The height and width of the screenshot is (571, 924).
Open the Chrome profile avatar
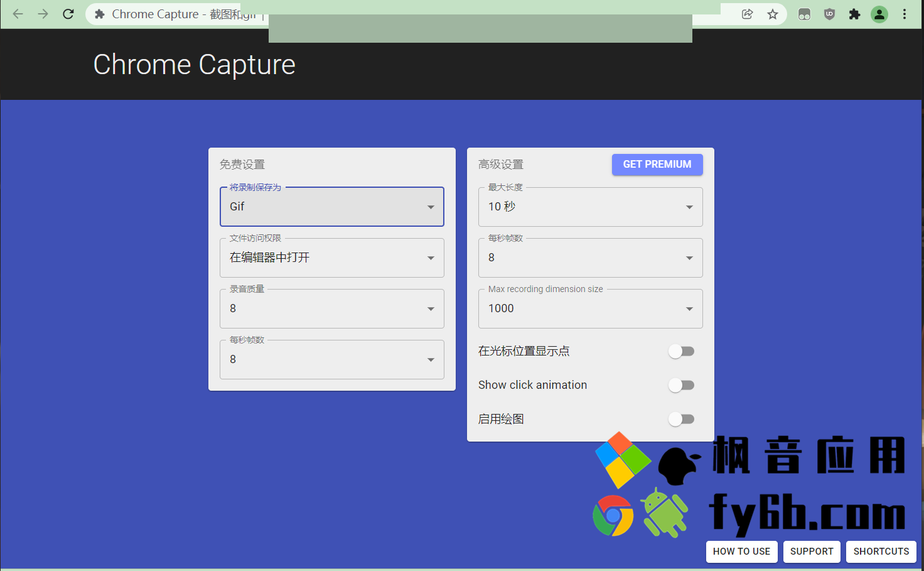879,14
